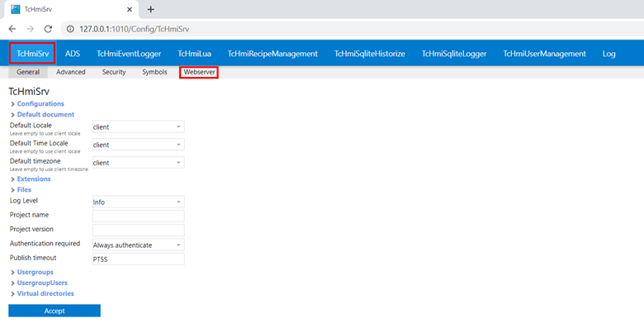
Task: Switch to the General tab
Action: 28,72
